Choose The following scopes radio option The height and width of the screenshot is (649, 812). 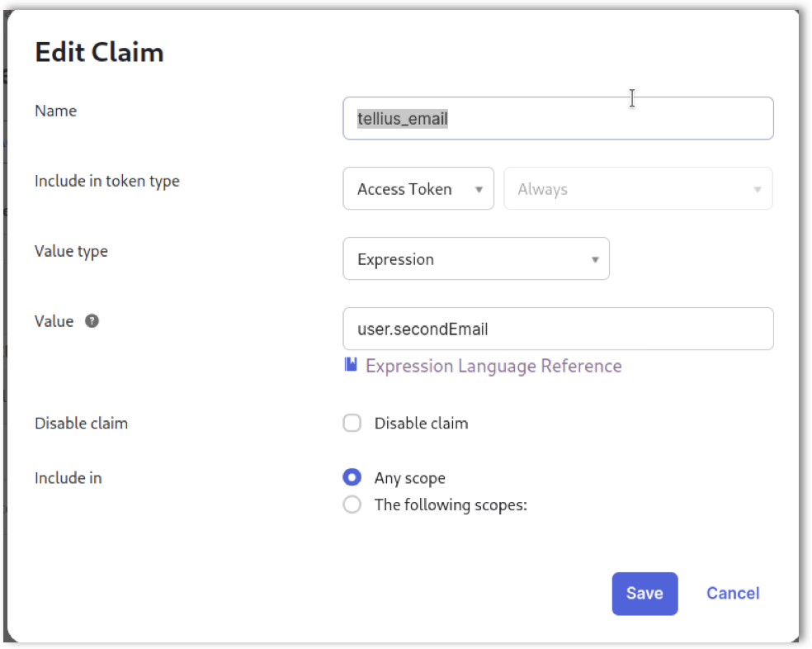point(352,505)
